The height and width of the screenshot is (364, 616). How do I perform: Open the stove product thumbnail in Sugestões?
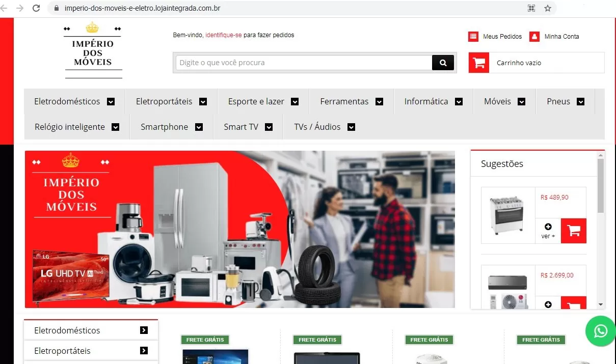tap(508, 215)
